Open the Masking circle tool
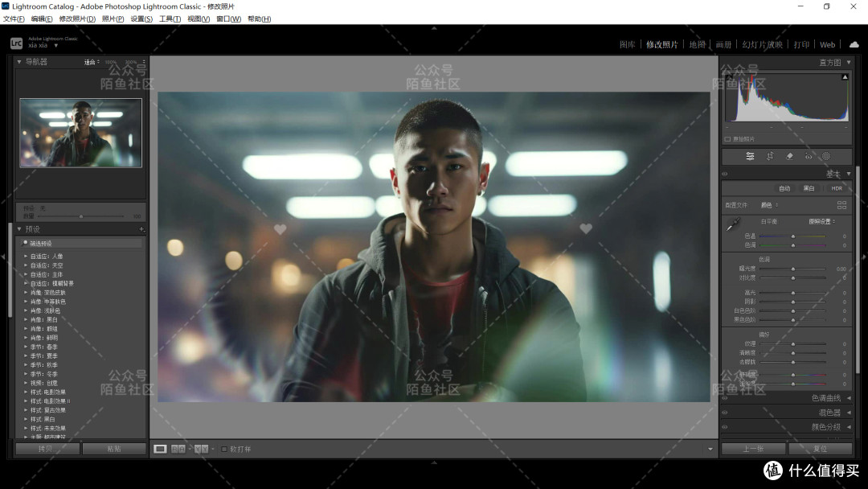Viewport: 868px width, 489px height. click(825, 156)
